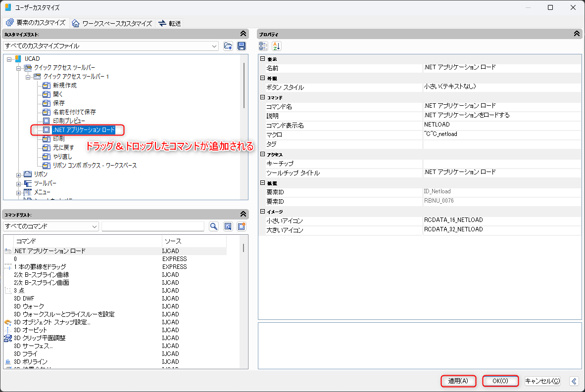This screenshot has height=392, width=585.
Task: Click the 適用(A) button
Action: pos(458,381)
